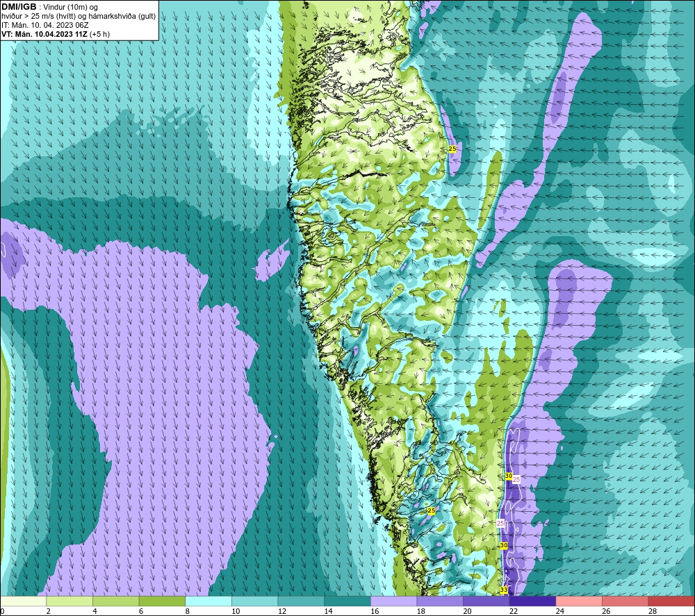Click the scale number 24
Image resolution: width=695 pixels, height=616 pixels.
[x=559, y=611]
